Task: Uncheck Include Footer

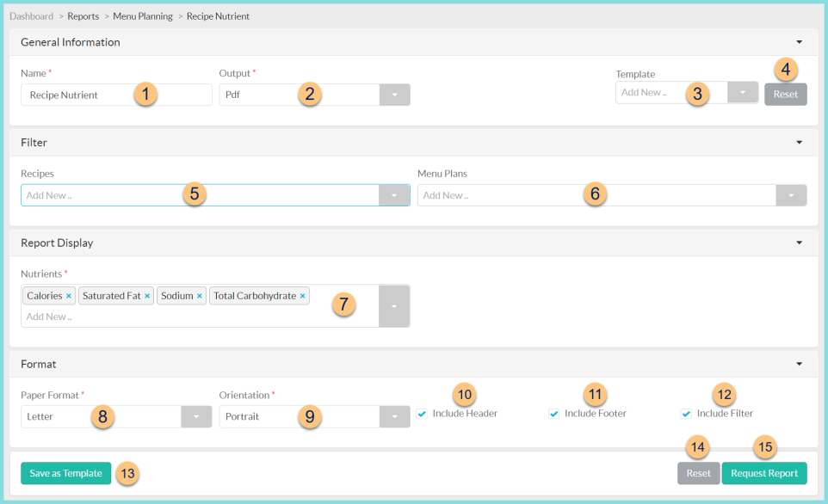Action: pyautogui.click(x=553, y=414)
